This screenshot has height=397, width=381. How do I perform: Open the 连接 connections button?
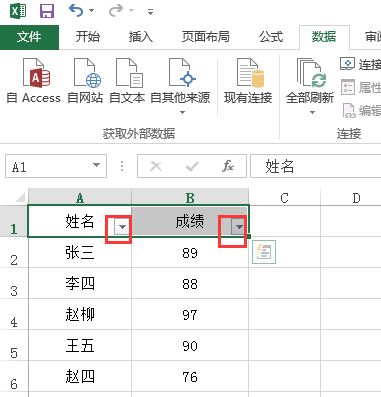[x=360, y=64]
